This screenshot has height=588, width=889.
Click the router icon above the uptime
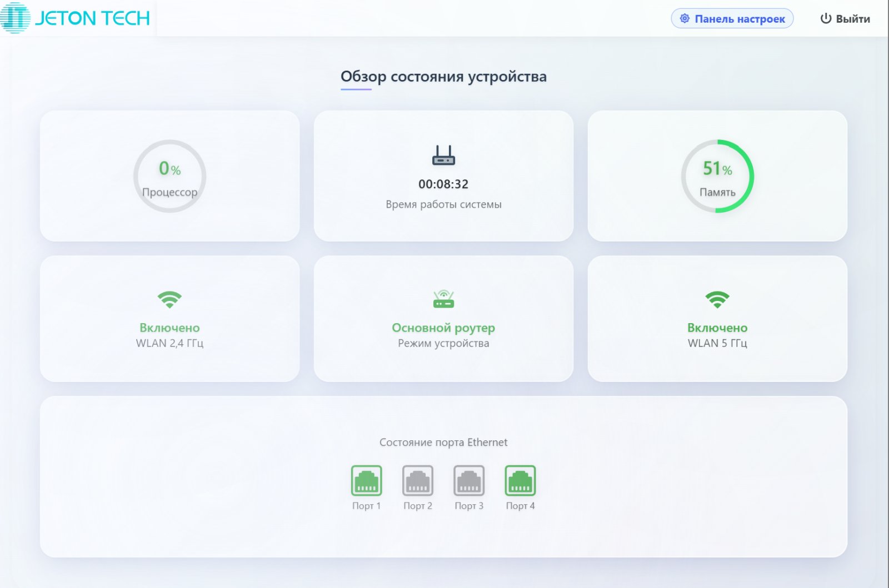point(443,155)
